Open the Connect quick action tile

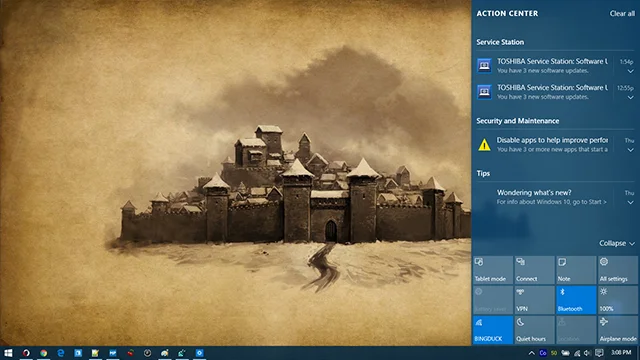pos(534,270)
